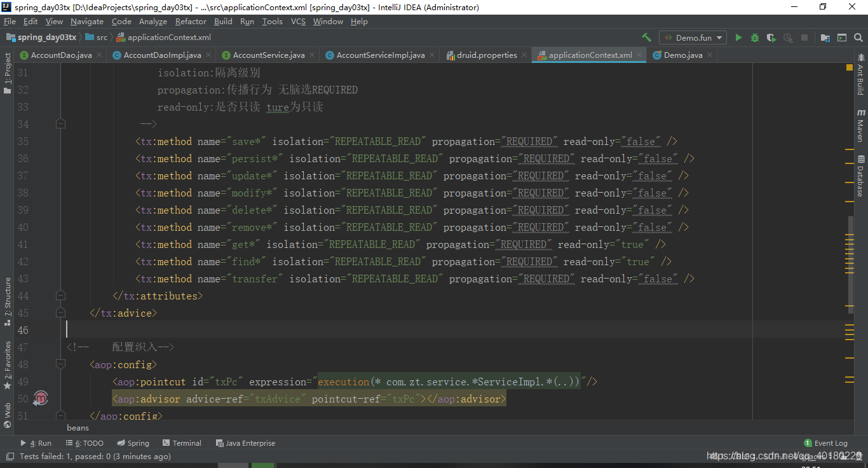
Task: Click applicationContext.xml in the navigation bar
Action: pos(163,38)
